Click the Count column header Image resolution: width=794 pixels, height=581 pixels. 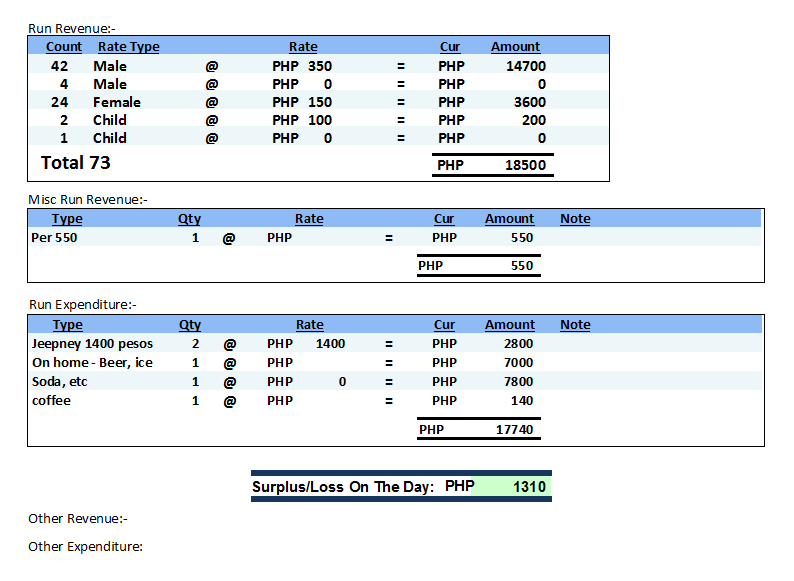(x=64, y=46)
